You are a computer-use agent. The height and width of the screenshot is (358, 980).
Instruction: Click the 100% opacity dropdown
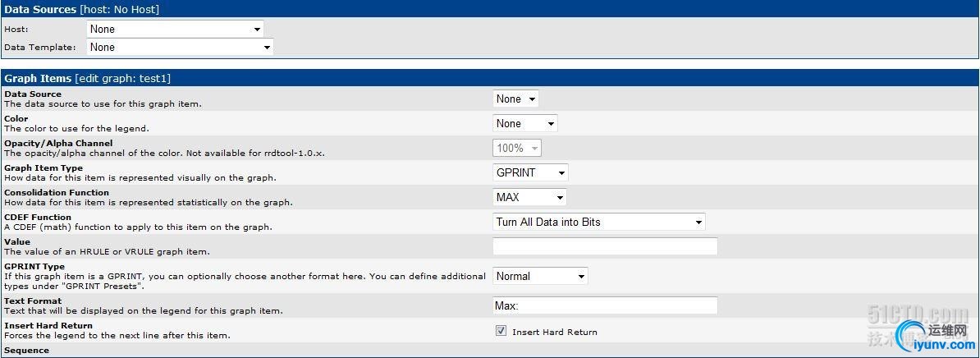click(x=516, y=149)
